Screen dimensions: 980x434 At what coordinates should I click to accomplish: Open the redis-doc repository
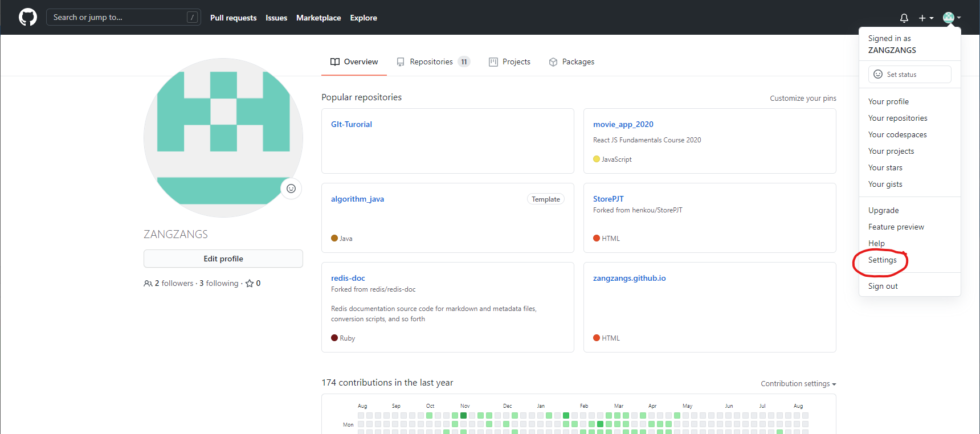(348, 278)
